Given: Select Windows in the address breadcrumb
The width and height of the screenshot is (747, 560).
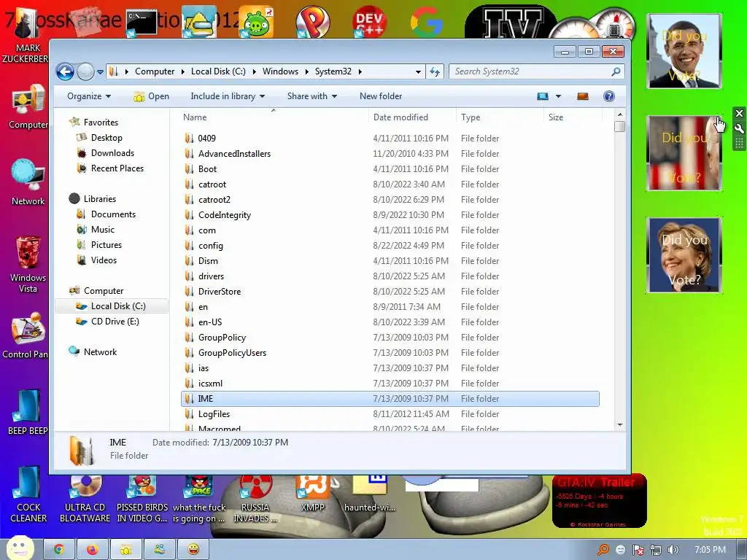Looking at the screenshot, I should point(280,71).
